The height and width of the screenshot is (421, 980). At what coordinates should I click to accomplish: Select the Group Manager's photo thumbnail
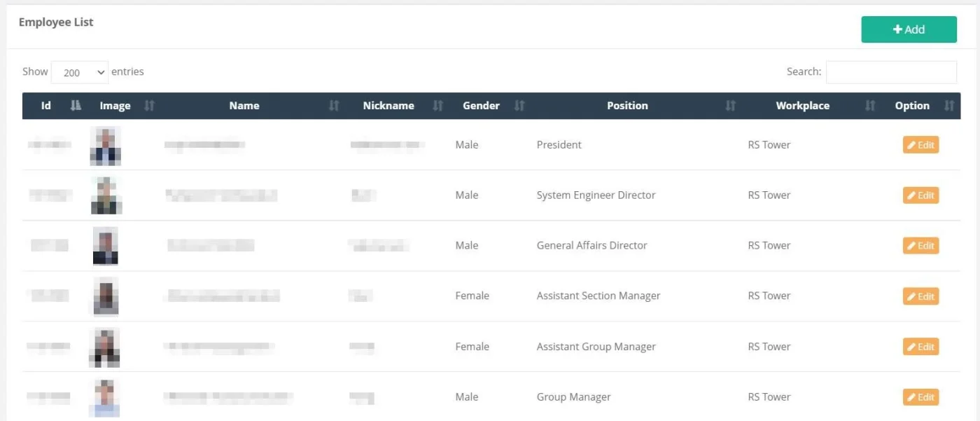(106, 397)
